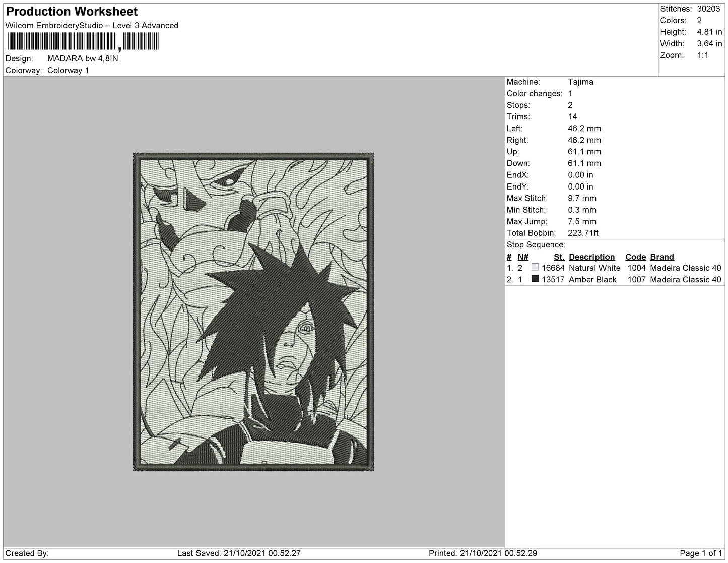Click the height value '4.81 in'
The image size is (728, 563).
tap(709, 32)
